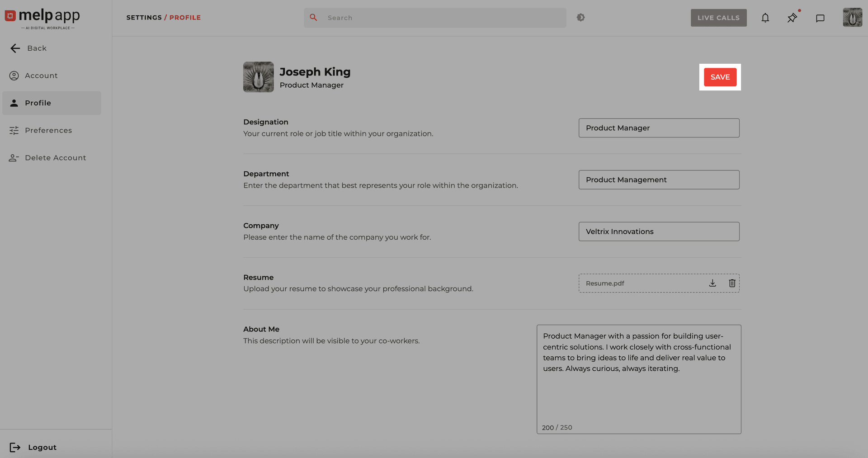Log out using the Logout button

tap(42, 447)
